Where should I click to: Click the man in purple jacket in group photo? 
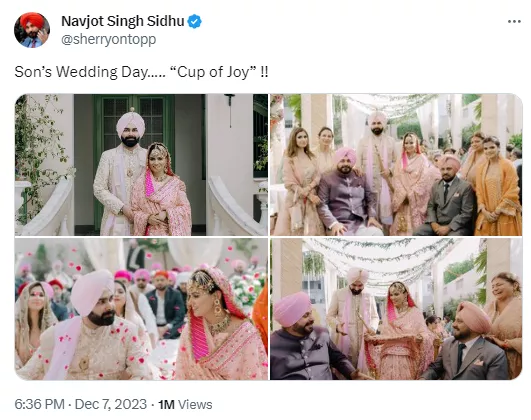click(x=345, y=192)
